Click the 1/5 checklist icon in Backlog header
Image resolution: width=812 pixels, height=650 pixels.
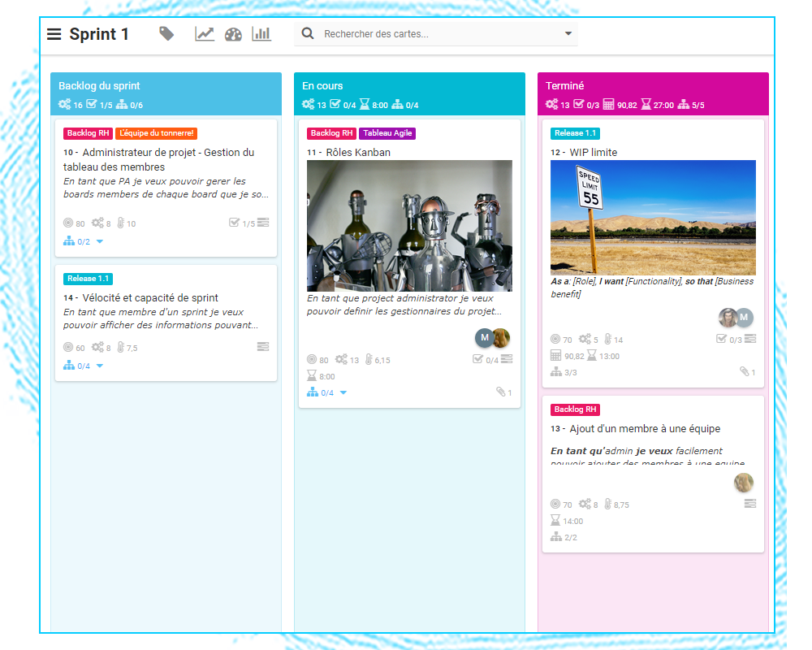(x=91, y=104)
